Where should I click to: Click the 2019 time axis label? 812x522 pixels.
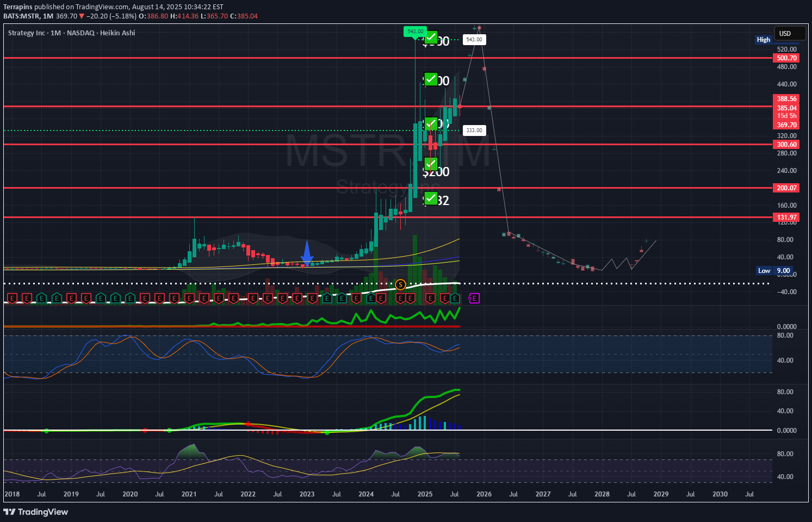71,494
